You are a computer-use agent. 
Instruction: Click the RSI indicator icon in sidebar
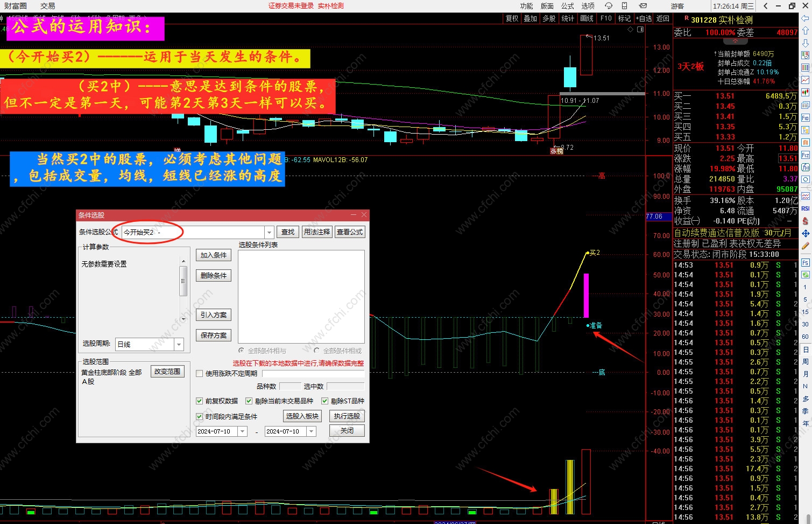(x=806, y=208)
